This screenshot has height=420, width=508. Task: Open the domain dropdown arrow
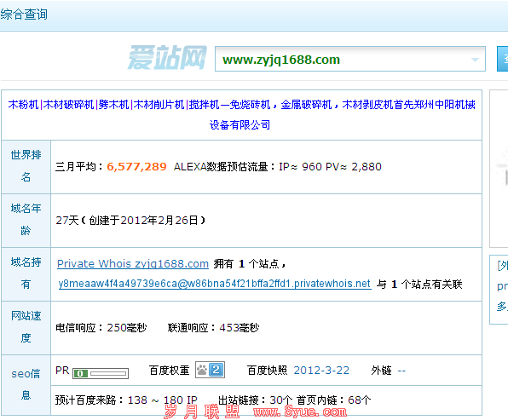pos(475,60)
